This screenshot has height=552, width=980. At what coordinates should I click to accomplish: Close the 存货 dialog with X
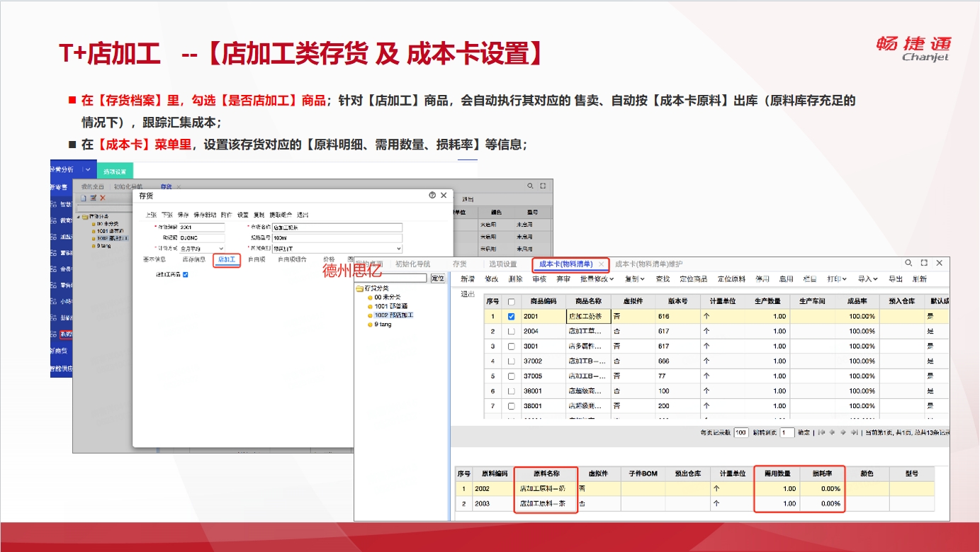click(444, 195)
